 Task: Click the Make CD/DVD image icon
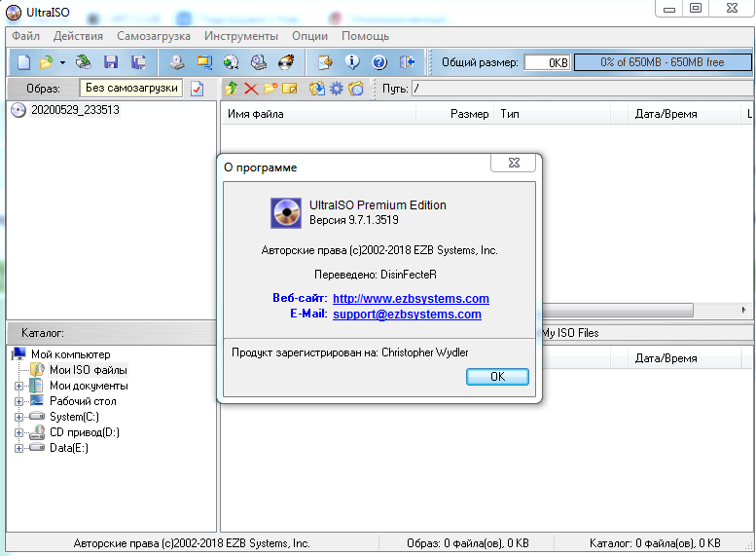coord(177,62)
